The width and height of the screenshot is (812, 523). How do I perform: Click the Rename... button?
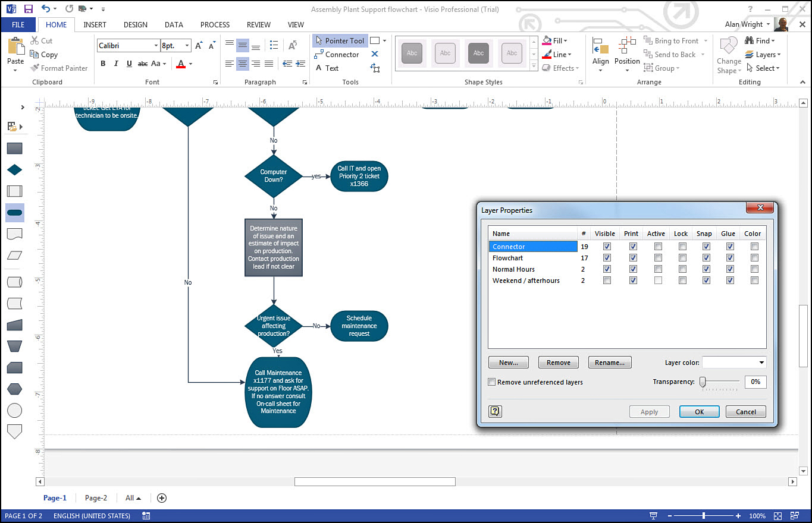coord(610,363)
